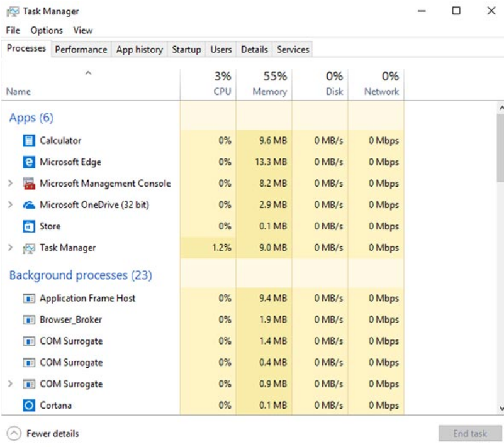Click the Background processes (23) heading
The height and width of the screenshot is (447, 504).
coord(81,275)
